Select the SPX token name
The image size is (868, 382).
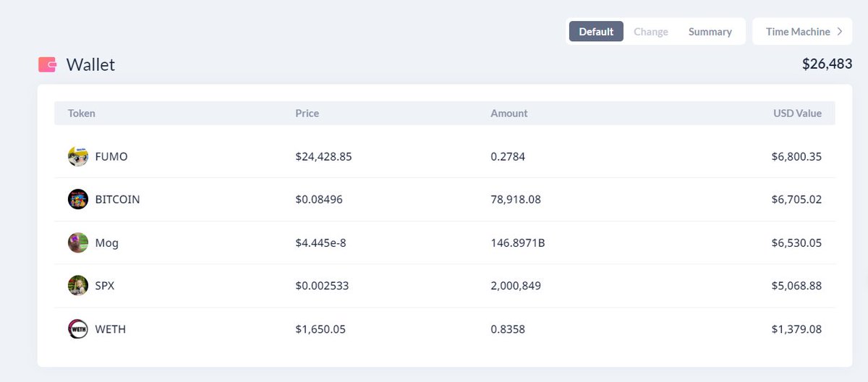pyautogui.click(x=105, y=286)
